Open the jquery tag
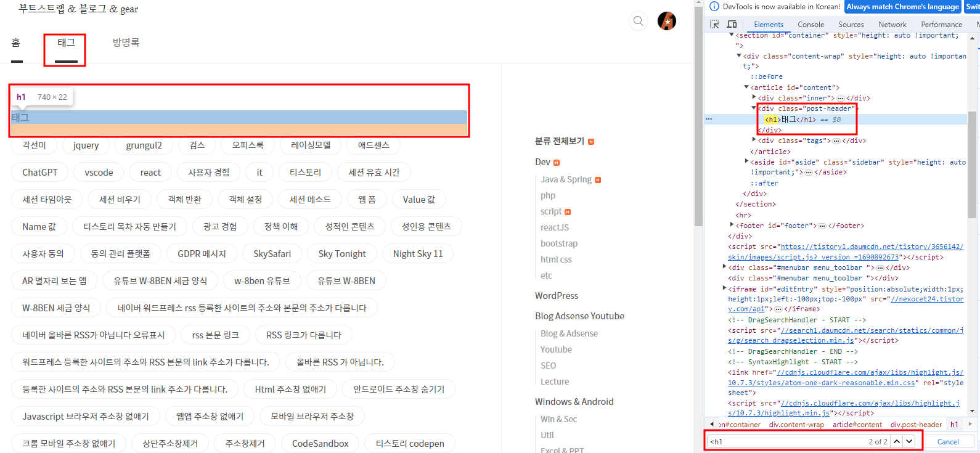 tap(86, 145)
